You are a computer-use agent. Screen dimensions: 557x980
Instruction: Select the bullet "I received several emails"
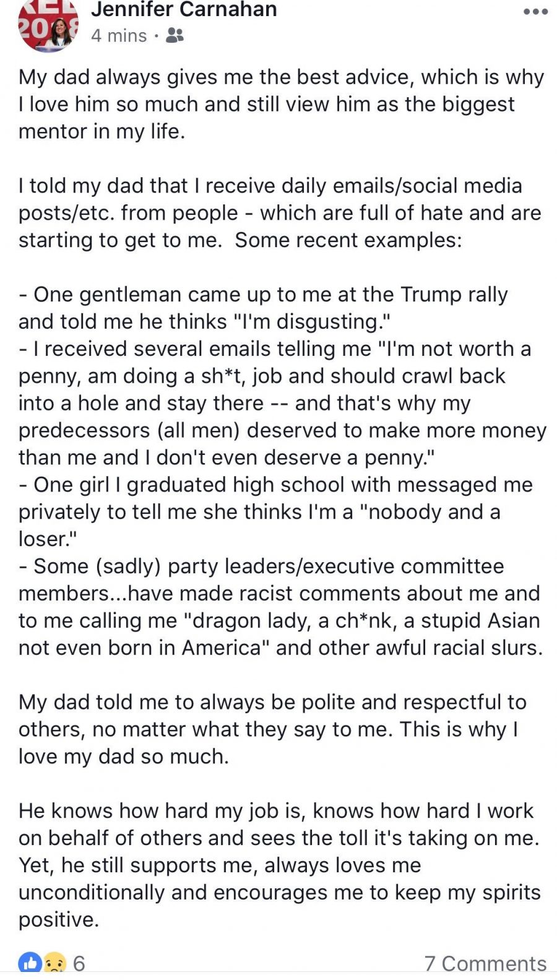click(282, 403)
